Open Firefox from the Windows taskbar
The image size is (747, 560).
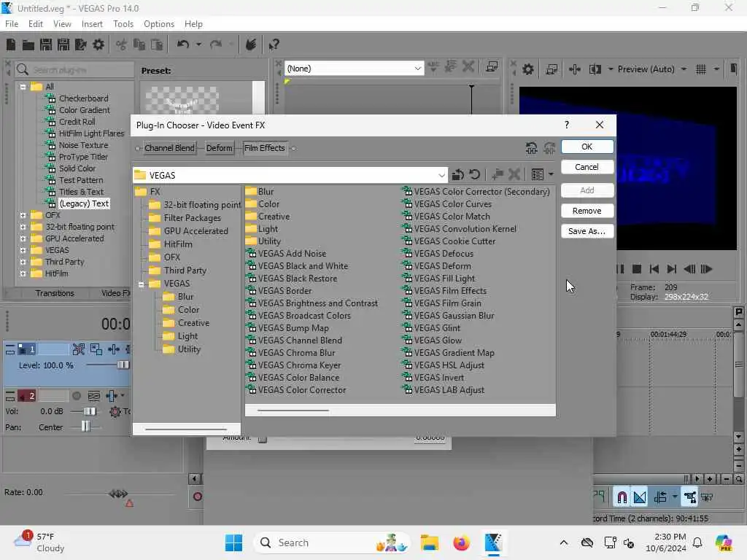[461, 542]
